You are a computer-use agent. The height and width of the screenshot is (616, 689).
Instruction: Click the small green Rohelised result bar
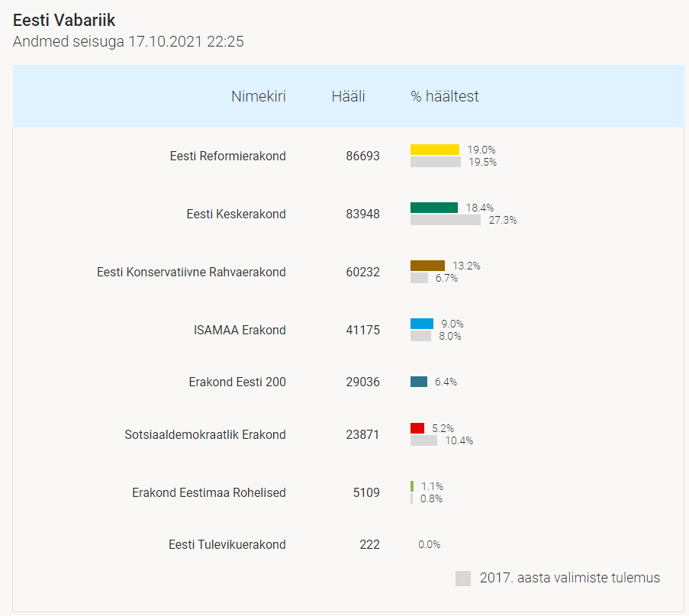[x=412, y=486]
